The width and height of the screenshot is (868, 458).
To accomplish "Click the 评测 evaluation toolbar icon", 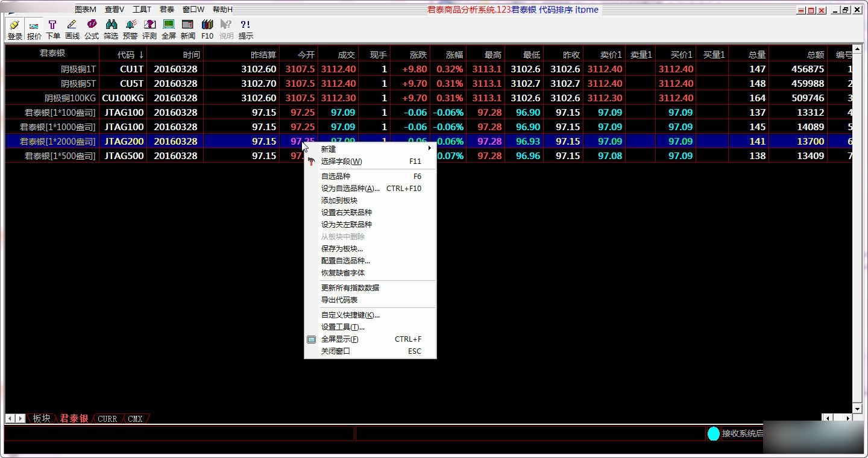I will pos(149,29).
